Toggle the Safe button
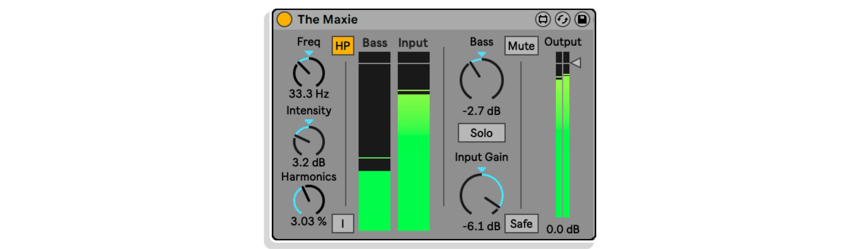The image size is (868, 249). pos(521,224)
